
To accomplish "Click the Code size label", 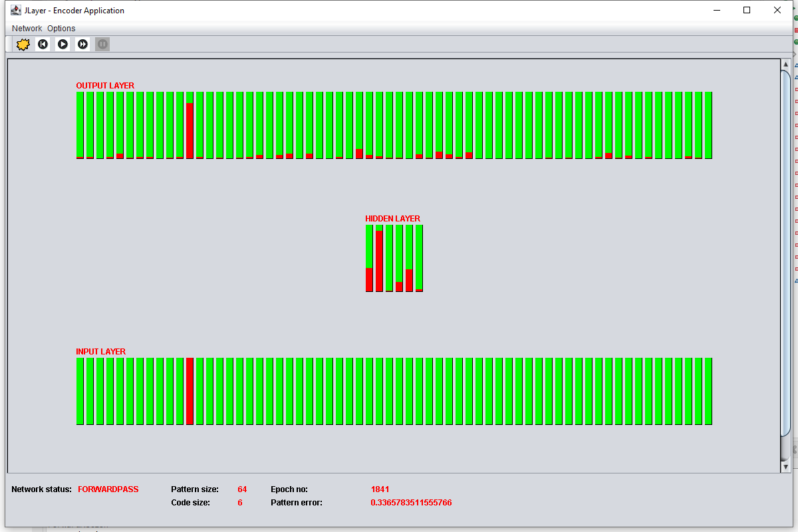I will [x=191, y=503].
